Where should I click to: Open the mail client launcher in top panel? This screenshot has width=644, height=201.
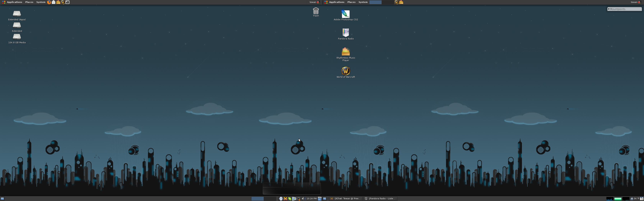pos(53,2)
